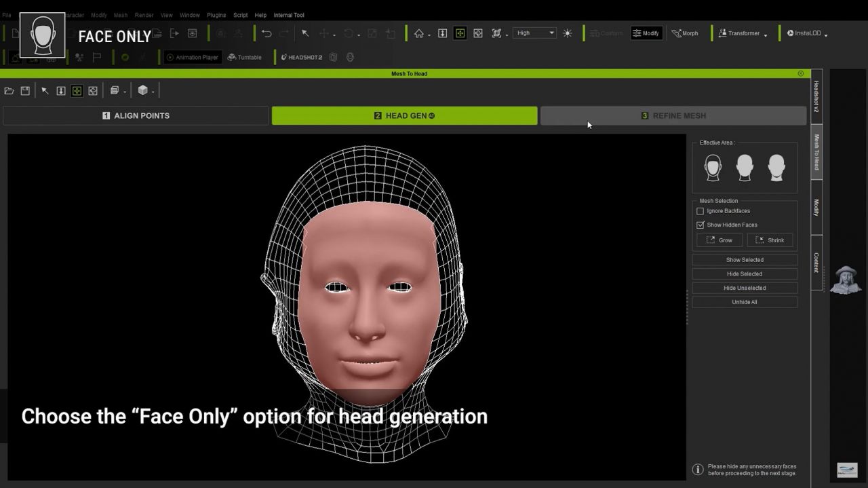
Task: Click the sun lighting icon beside quality dropdown
Action: click(568, 33)
